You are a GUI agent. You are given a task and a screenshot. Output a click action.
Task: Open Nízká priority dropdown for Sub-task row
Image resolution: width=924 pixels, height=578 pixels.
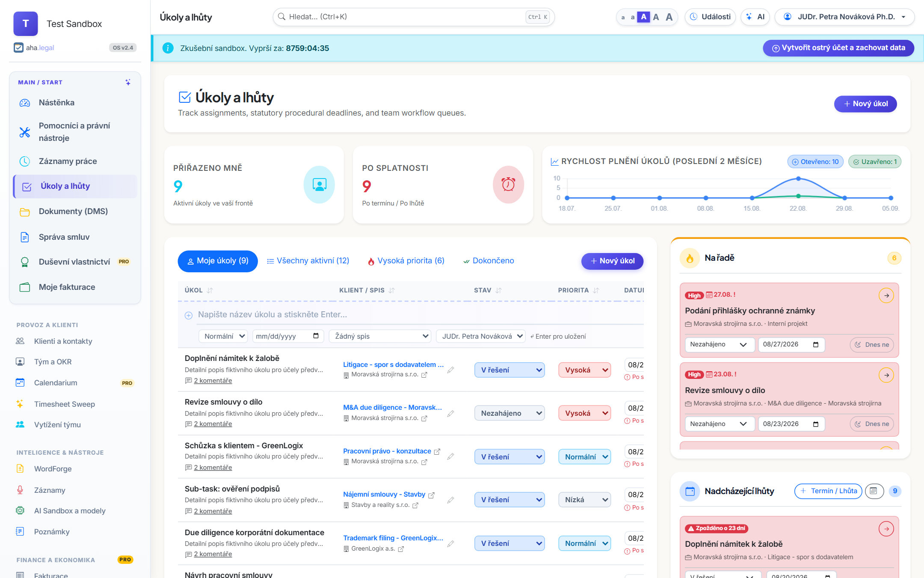pos(585,500)
